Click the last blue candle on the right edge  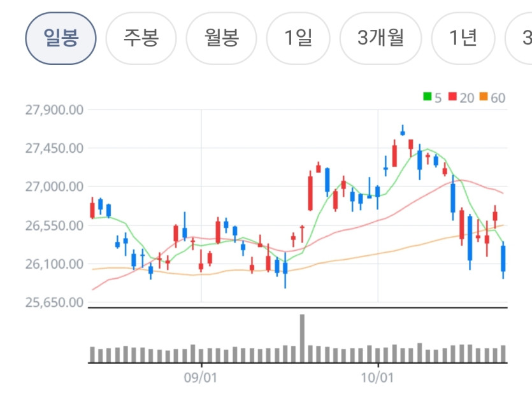[x=503, y=260]
